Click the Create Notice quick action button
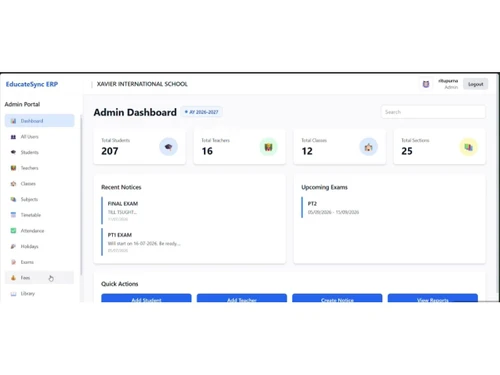Image resolution: width=500 pixels, height=375 pixels. 337,298
